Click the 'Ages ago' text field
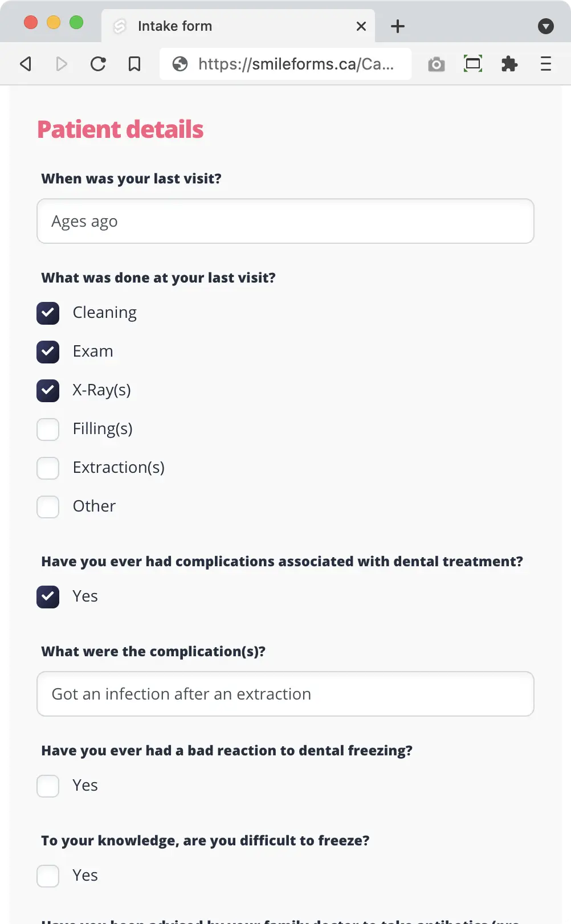Screen dimensions: 571x924 tap(285, 221)
